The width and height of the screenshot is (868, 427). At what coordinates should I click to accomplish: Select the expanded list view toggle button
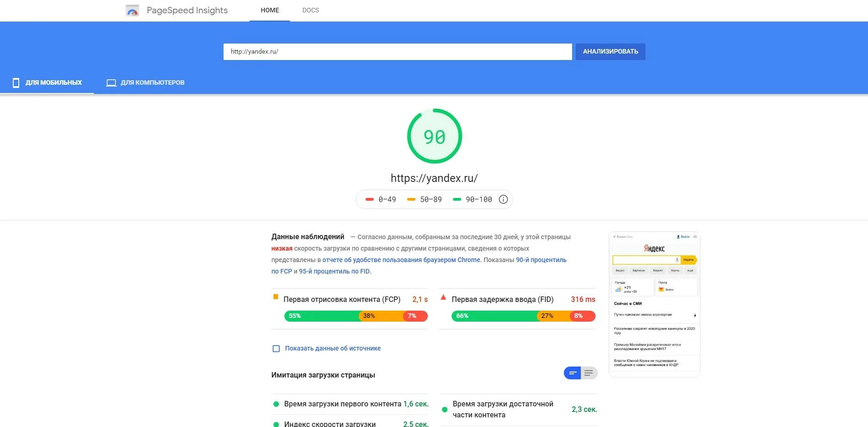589,373
